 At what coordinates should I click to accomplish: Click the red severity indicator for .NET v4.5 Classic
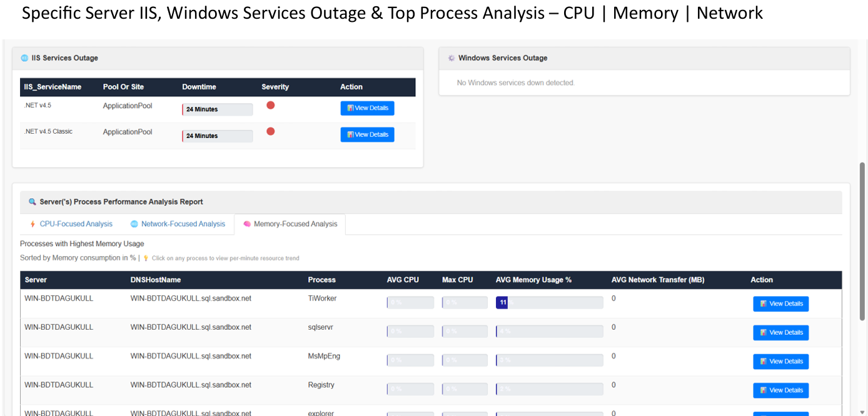click(x=270, y=131)
